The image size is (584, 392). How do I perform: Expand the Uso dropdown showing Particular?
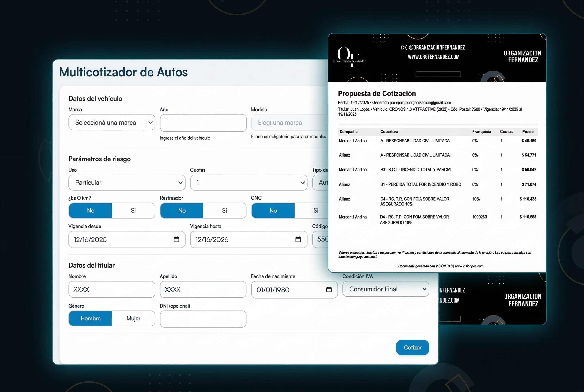coord(127,183)
